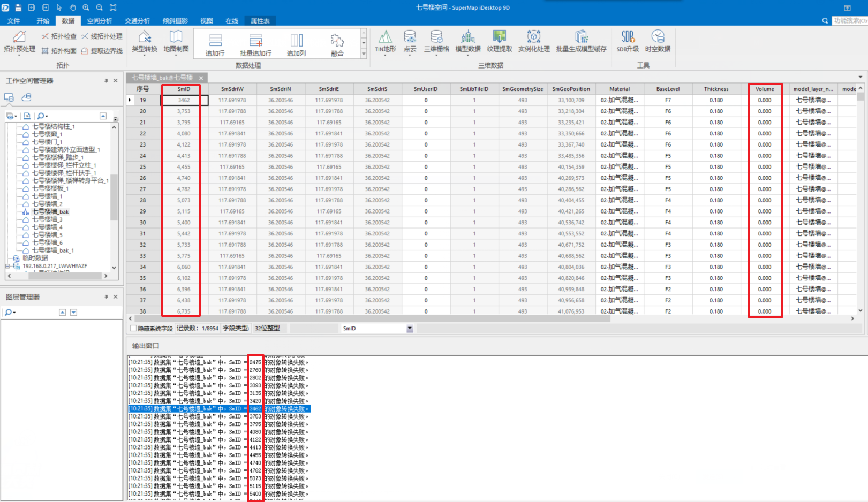Open field selector dropdown showing SmID
The image size is (868, 502).
[410, 329]
